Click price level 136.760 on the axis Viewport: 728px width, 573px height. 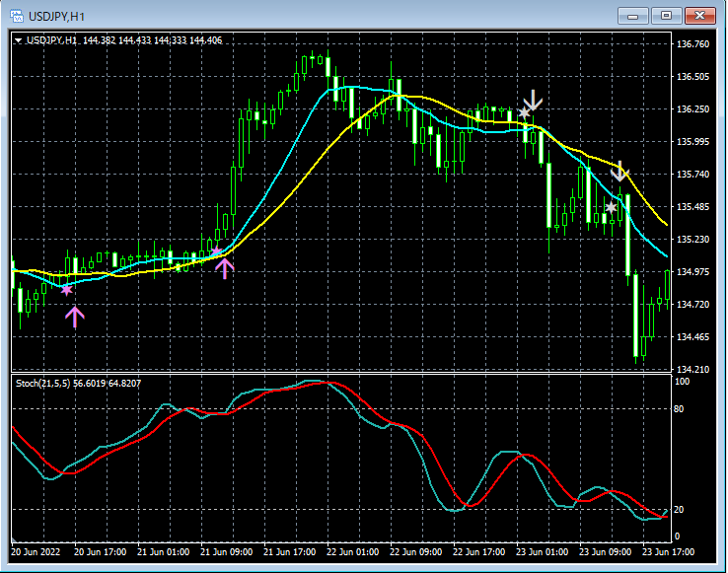click(x=693, y=44)
